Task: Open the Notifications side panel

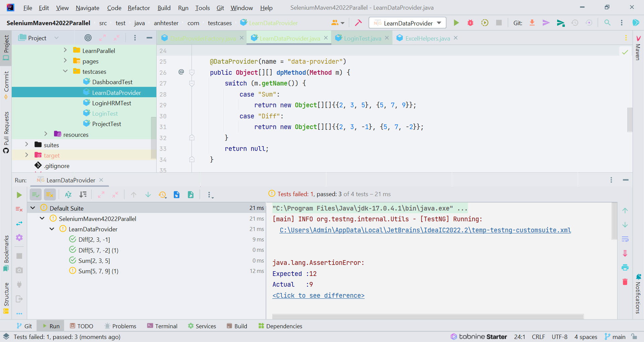Action: click(638, 294)
